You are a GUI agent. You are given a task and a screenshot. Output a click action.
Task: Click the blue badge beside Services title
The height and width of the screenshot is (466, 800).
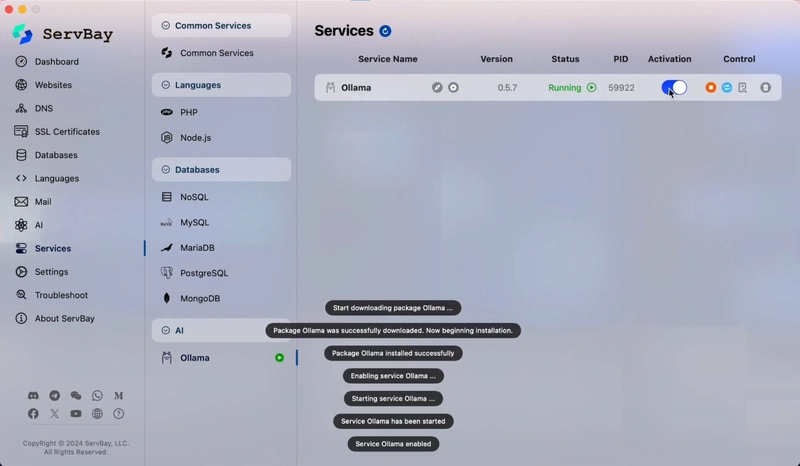pyautogui.click(x=385, y=31)
